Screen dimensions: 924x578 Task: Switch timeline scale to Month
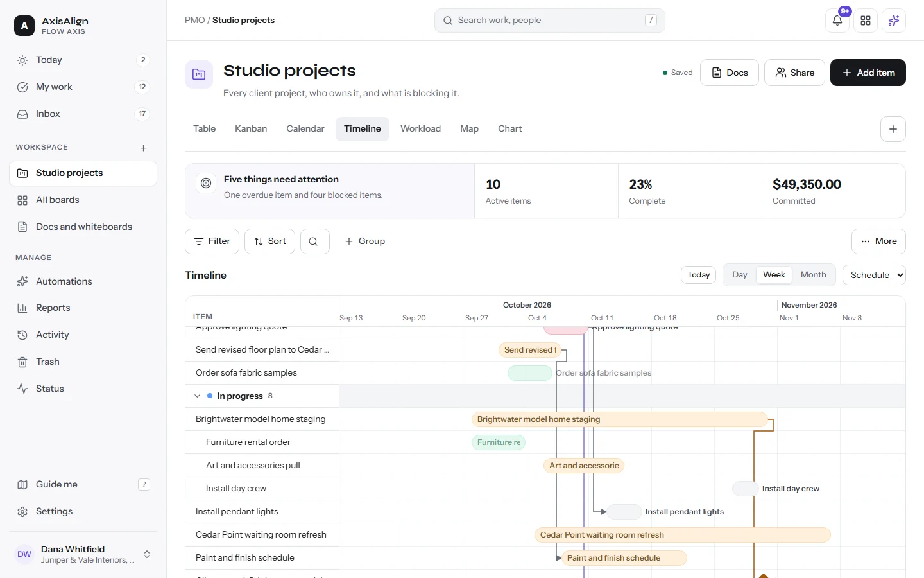pyautogui.click(x=814, y=275)
